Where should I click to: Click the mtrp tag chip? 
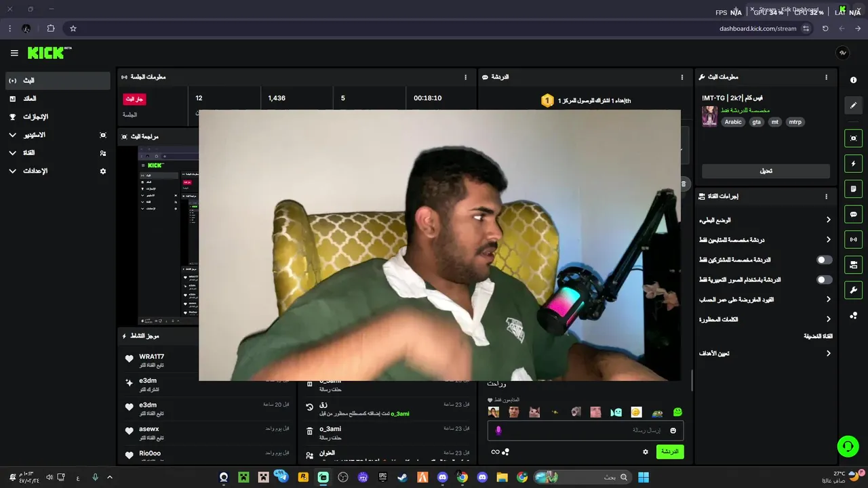tap(795, 122)
